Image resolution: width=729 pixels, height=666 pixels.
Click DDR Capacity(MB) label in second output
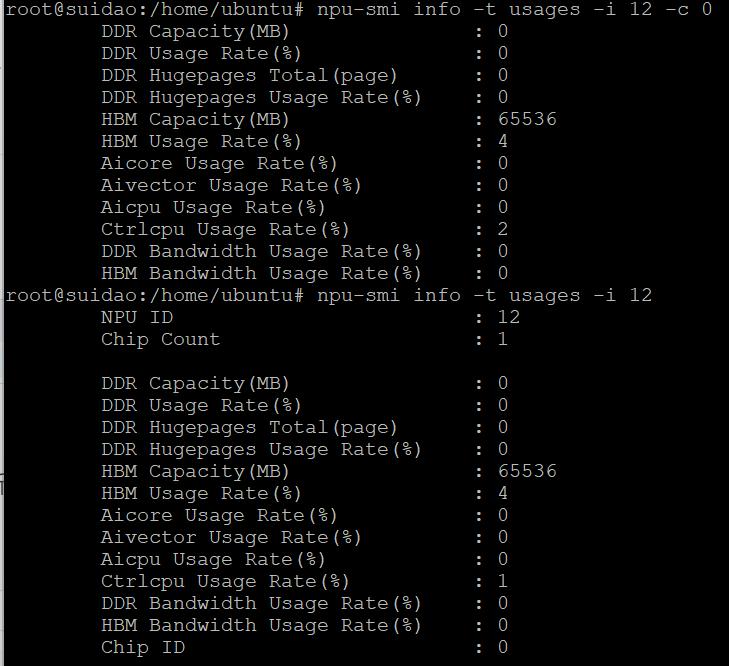[195, 383]
